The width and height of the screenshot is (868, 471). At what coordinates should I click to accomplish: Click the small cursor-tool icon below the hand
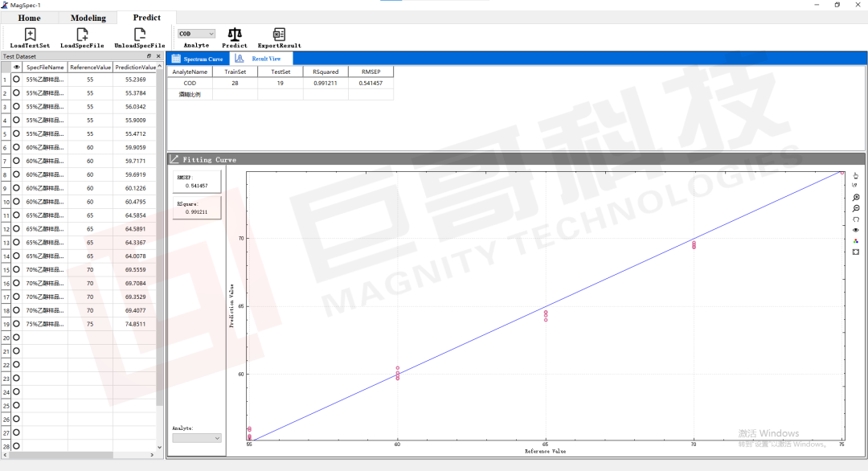[x=854, y=186]
